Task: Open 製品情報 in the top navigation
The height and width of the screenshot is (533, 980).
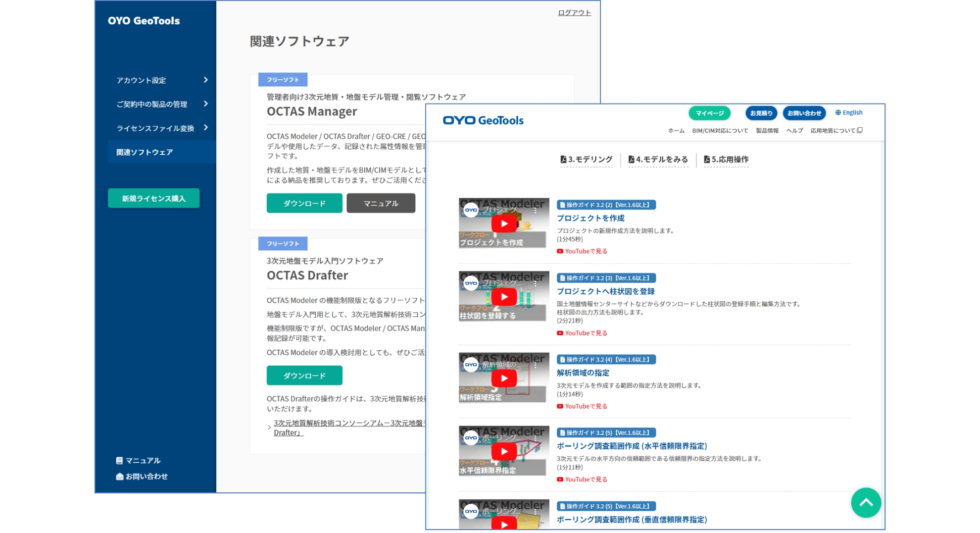Action: (x=767, y=131)
